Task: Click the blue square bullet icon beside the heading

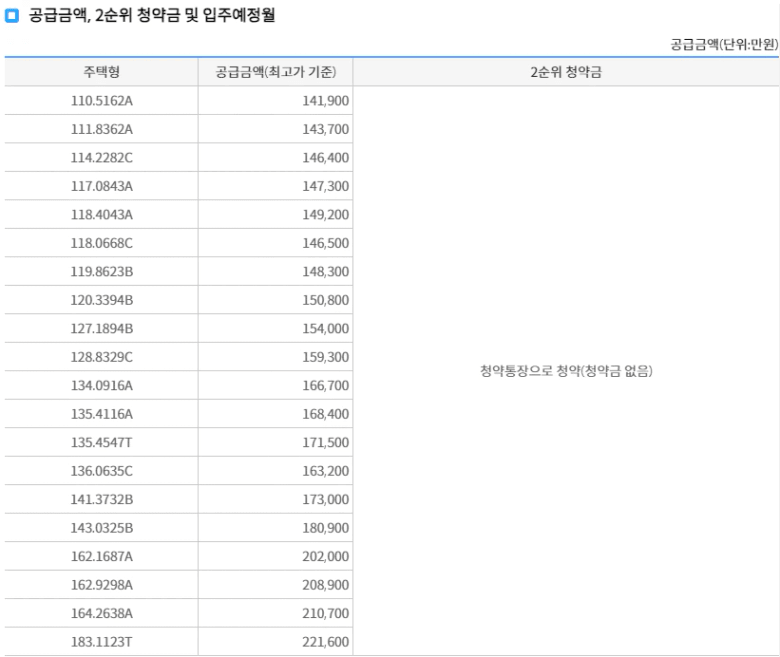Action: pyautogui.click(x=11, y=15)
